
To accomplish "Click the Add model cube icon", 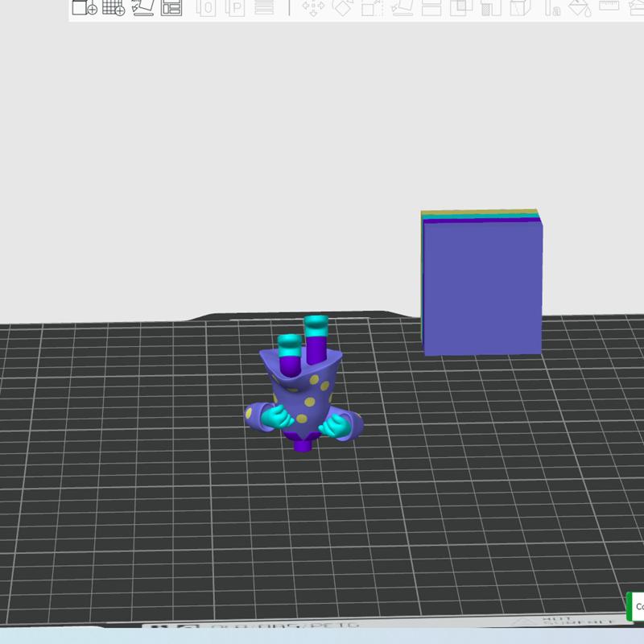I will coord(85,7).
